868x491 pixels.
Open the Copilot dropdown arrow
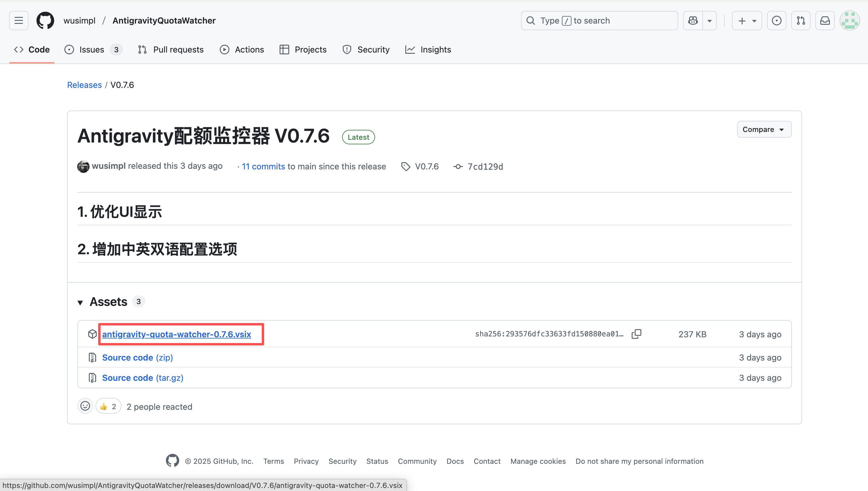coord(709,21)
